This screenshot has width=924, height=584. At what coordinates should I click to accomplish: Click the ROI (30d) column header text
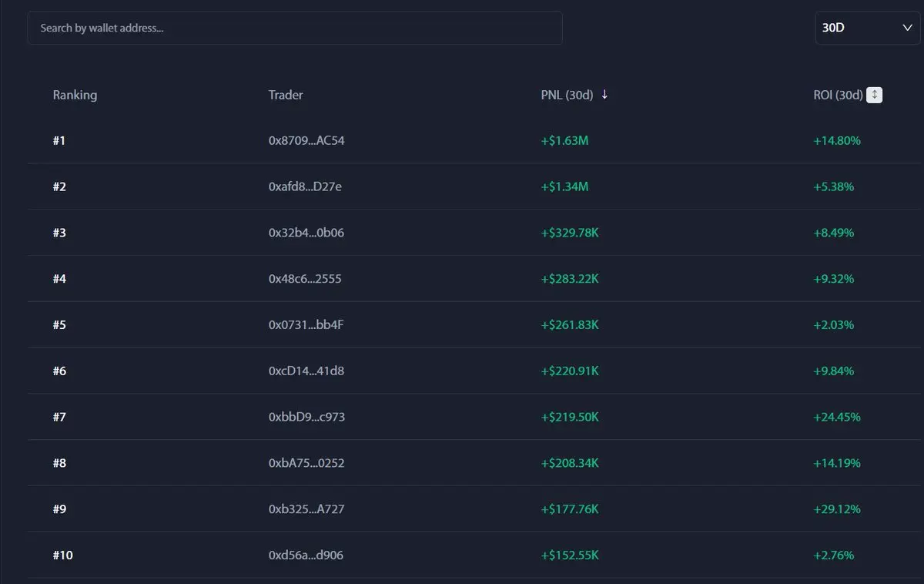pyautogui.click(x=838, y=95)
